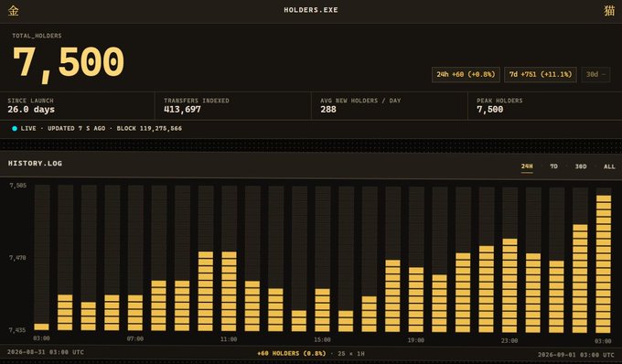Click the SINCE LAUNCH label

(30, 101)
